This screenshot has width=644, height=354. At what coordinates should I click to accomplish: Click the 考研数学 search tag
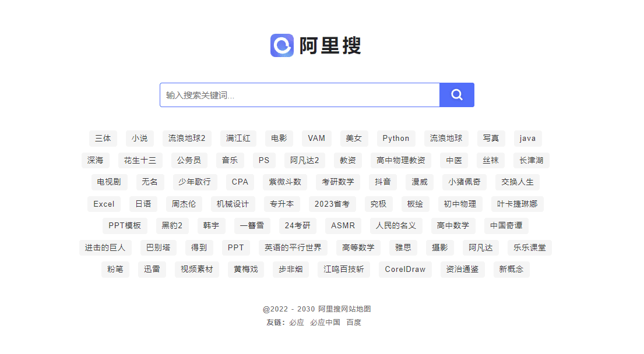coord(339,182)
